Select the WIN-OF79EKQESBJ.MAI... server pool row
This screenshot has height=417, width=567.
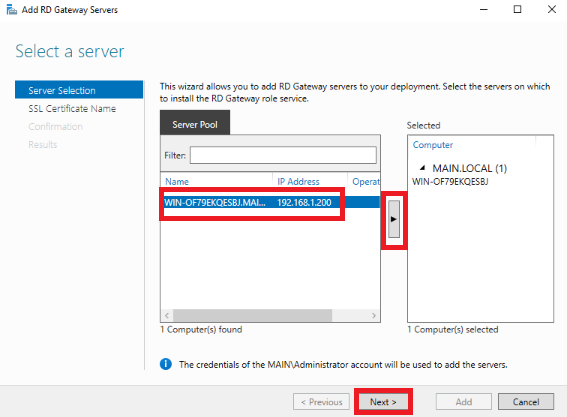click(x=270, y=202)
